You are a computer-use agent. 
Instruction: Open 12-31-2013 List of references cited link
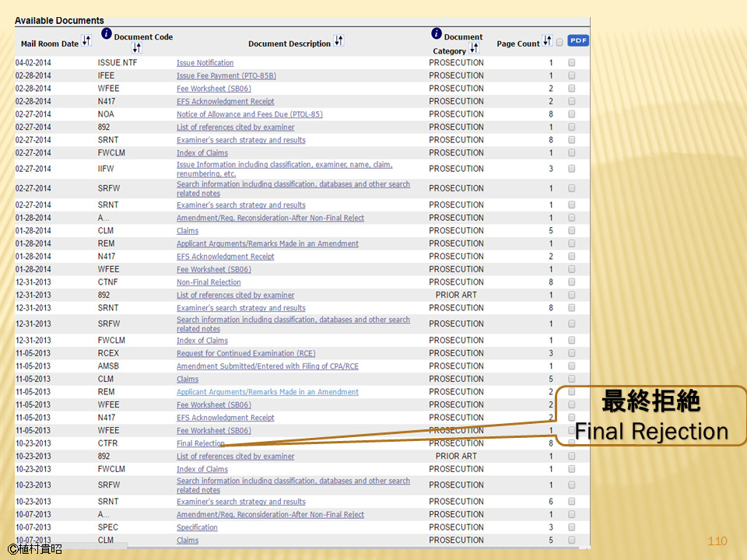[x=235, y=296]
